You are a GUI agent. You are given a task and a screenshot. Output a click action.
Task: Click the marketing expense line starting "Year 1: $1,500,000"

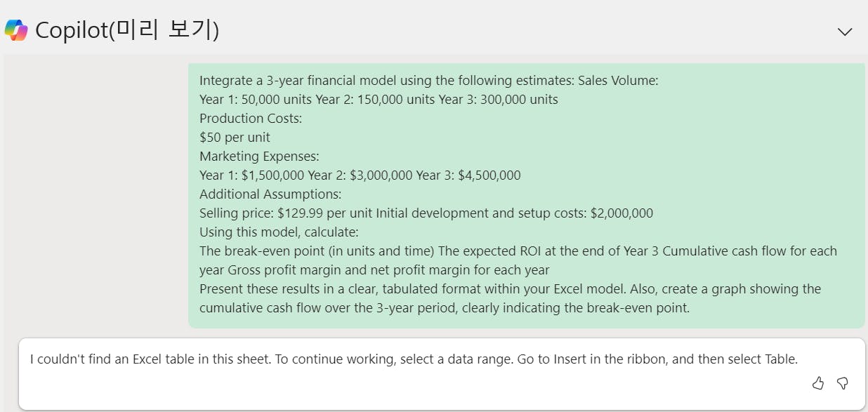tap(360, 175)
